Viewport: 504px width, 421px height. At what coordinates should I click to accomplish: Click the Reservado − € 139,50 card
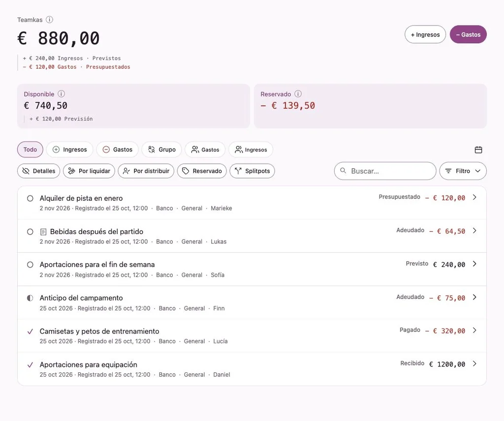coord(370,106)
